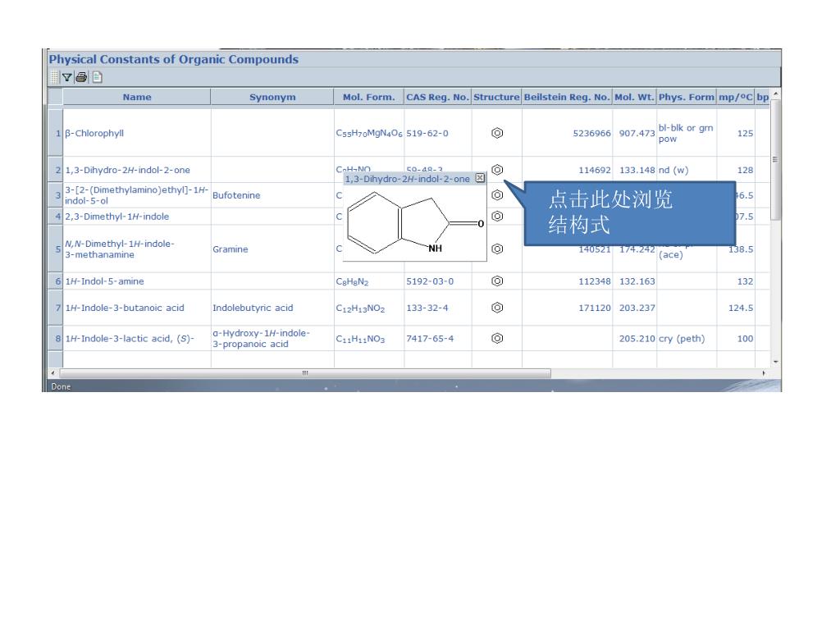Click the C55H70MgN4O6 formula cell
This screenshot has height=630, width=840.
368,133
